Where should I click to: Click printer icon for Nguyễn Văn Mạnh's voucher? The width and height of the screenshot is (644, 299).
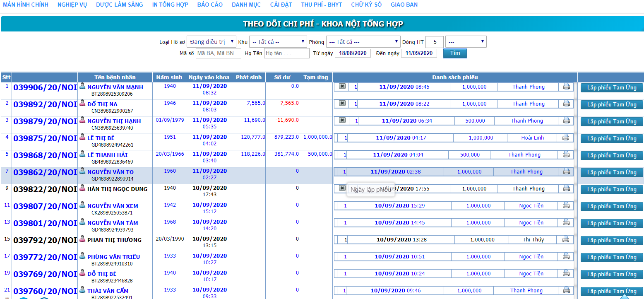[x=566, y=87]
